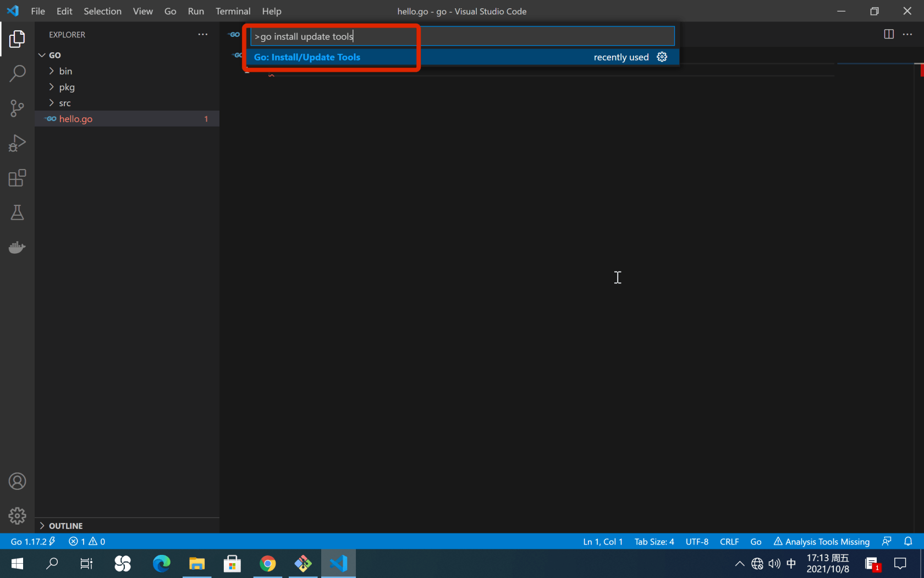Toggle Chinese input method indicator
The image size is (924, 578).
coord(791,564)
